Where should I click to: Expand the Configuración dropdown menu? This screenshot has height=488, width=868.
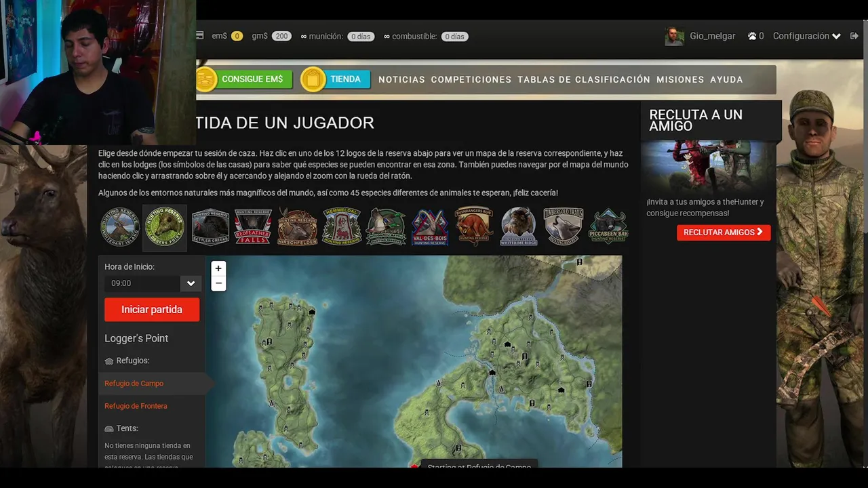(x=807, y=36)
